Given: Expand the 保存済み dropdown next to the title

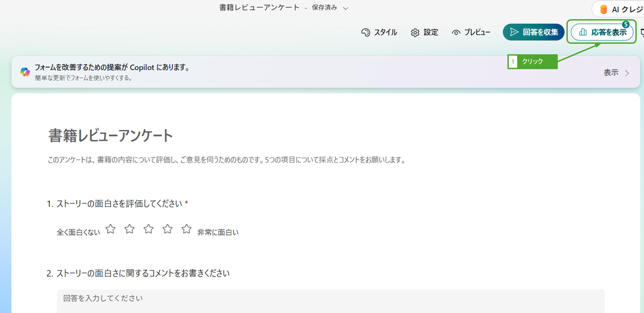Looking at the screenshot, I should coord(346,8).
